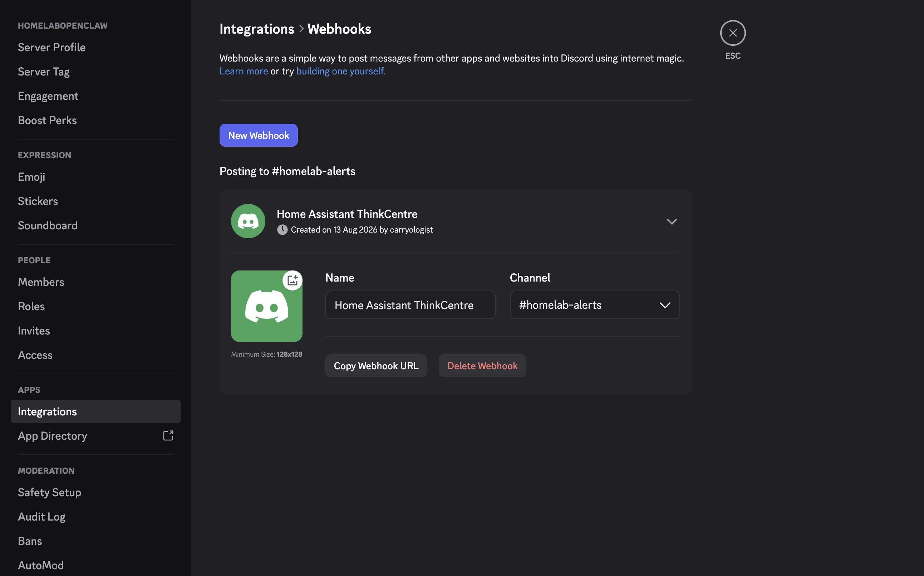Click the Delete Webhook button

[482, 366]
